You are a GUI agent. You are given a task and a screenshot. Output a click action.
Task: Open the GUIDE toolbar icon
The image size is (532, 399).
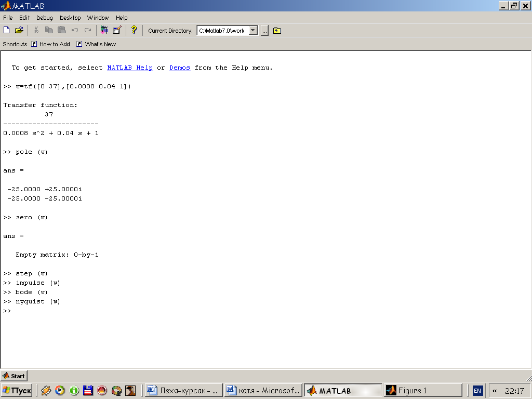(117, 30)
